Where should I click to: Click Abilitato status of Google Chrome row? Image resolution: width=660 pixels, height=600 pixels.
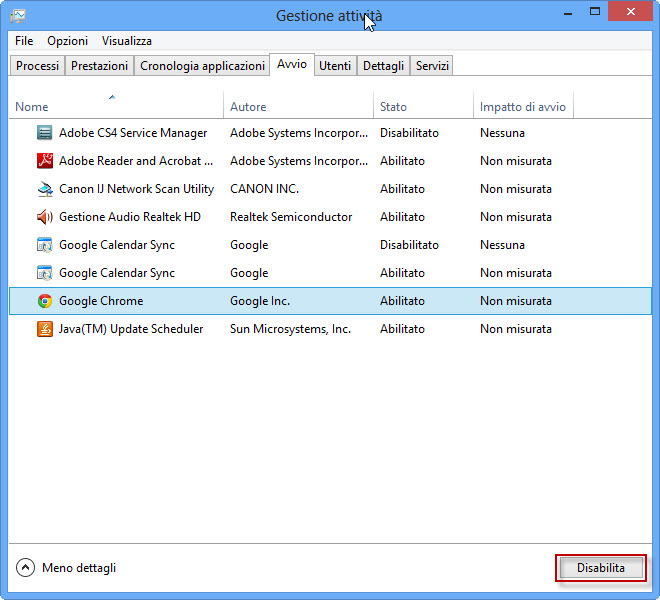(x=402, y=301)
